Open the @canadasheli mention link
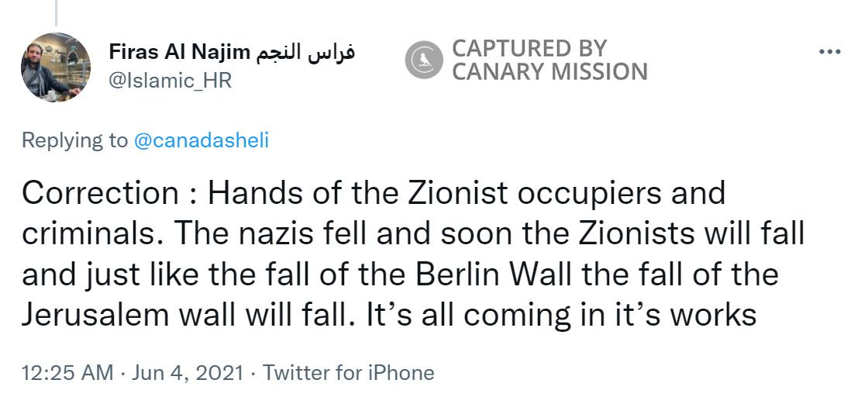This screenshot has width=868, height=397. (201, 140)
